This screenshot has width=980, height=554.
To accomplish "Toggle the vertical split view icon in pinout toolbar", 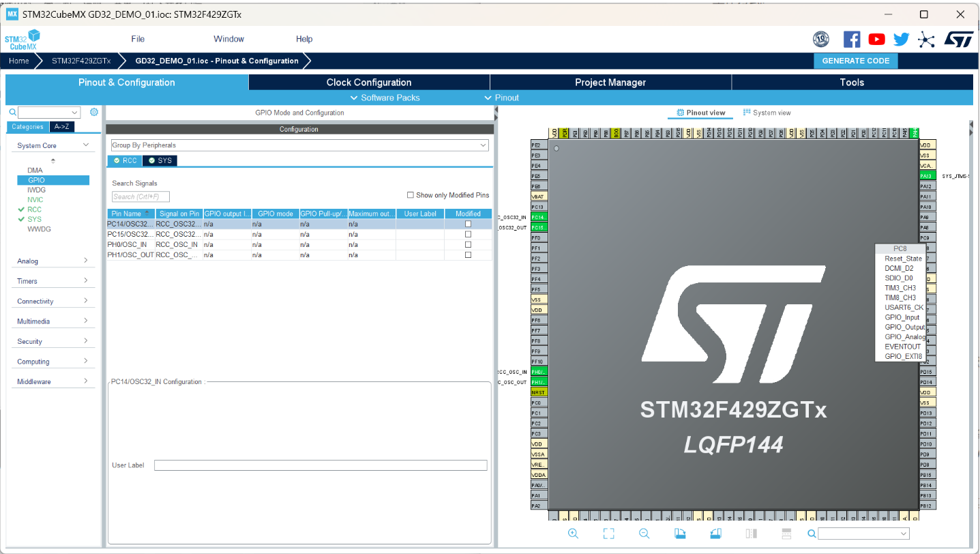I will (786, 534).
